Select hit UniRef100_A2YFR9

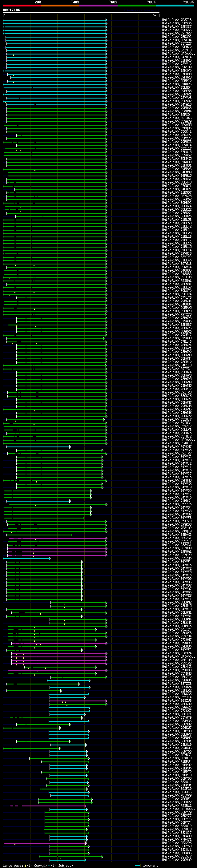click(x=177, y=555)
